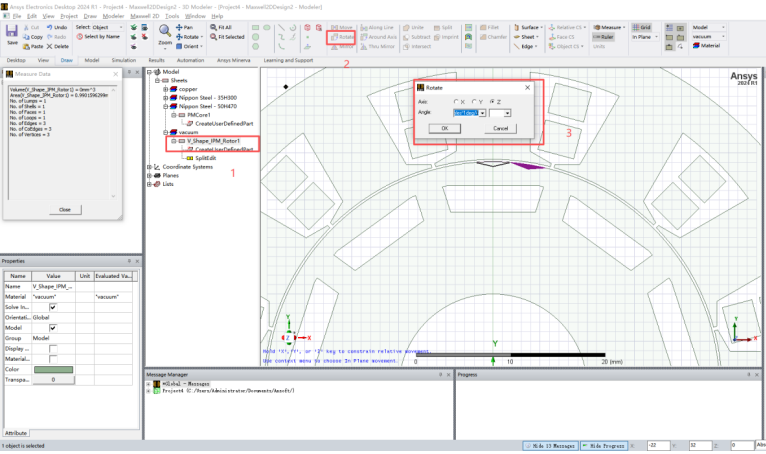Click Cancel in the Rotate dialog
Screen dimensions: 766x454
click(x=501, y=128)
